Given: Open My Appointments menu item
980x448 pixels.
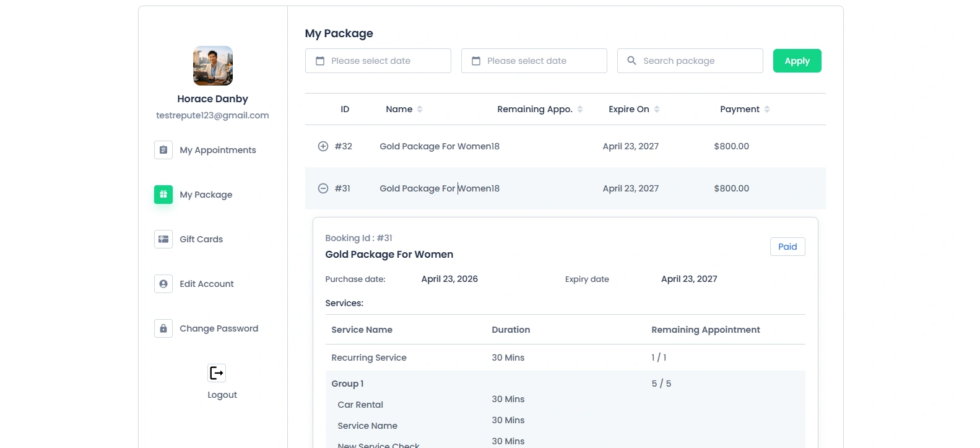Looking at the screenshot, I should pyautogui.click(x=218, y=150).
